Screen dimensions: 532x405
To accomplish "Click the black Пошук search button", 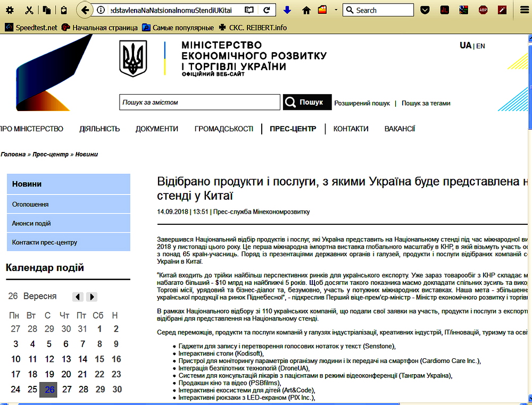I will click(x=307, y=102).
